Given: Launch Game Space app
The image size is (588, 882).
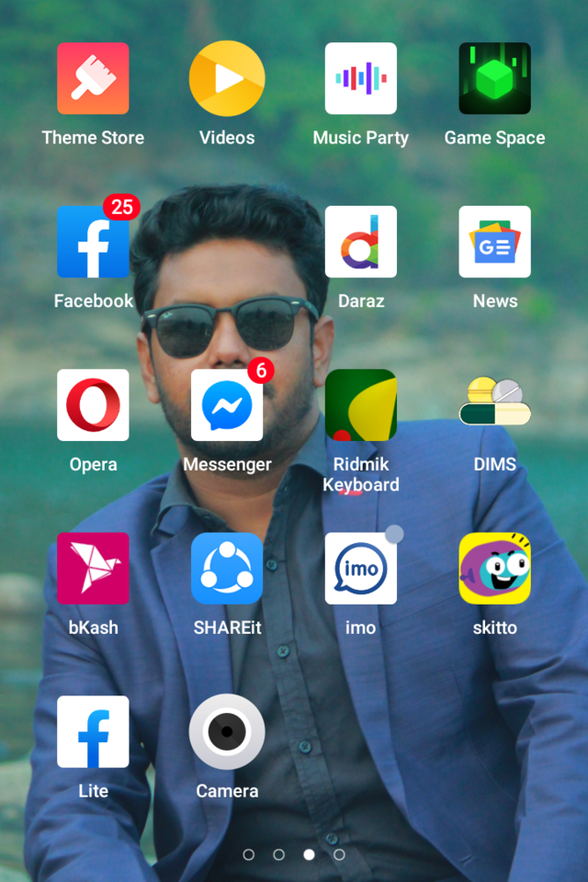Looking at the screenshot, I should pos(495,79).
